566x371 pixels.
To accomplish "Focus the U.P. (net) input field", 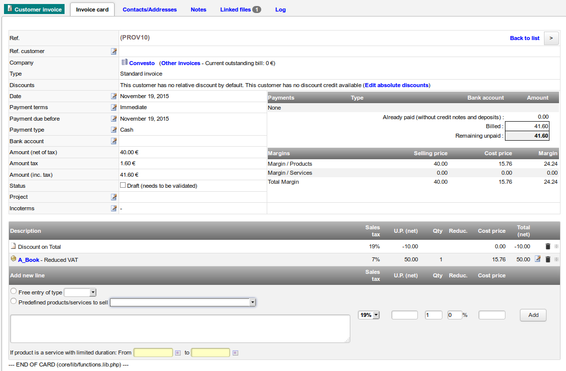I will (404, 315).
